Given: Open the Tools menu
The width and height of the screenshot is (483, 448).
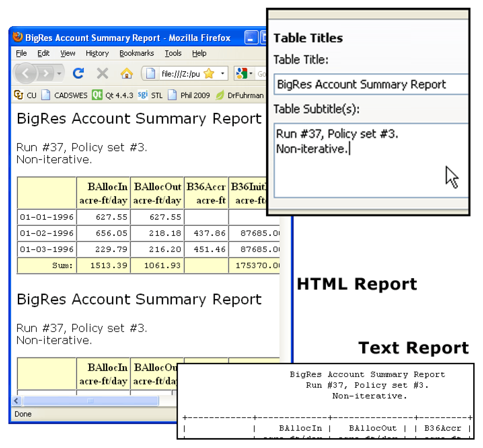Looking at the screenshot, I should pyautogui.click(x=173, y=53).
